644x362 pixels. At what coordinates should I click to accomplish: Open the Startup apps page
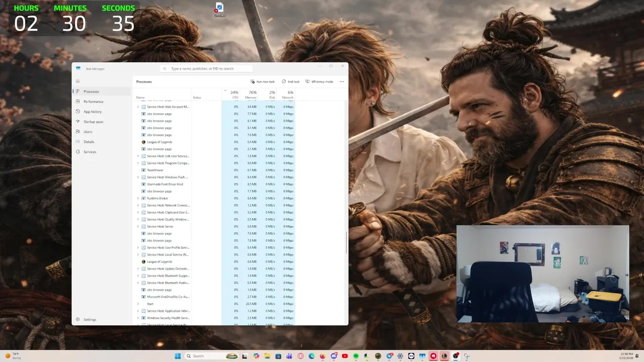102,122
